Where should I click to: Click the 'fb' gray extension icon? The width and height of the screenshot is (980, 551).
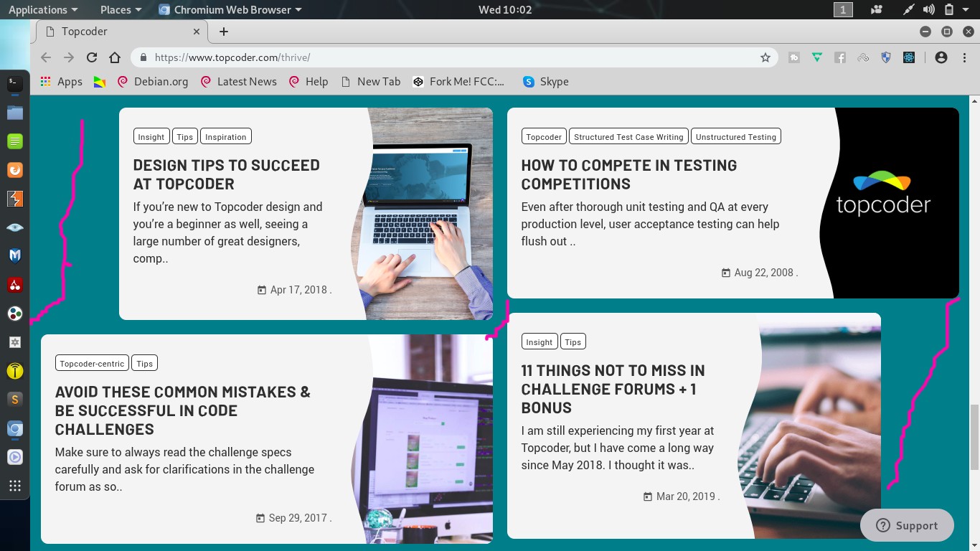[794, 57]
